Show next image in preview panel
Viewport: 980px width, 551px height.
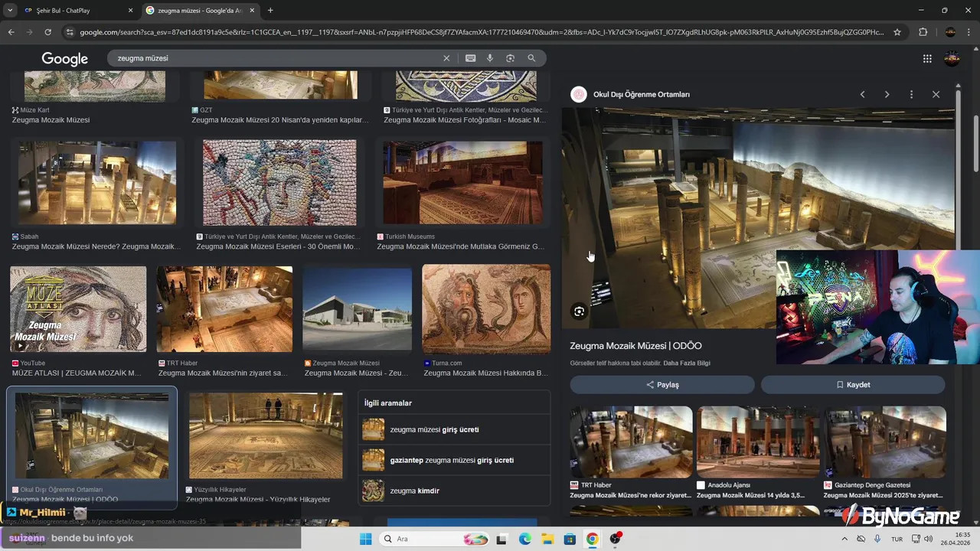[x=887, y=94]
